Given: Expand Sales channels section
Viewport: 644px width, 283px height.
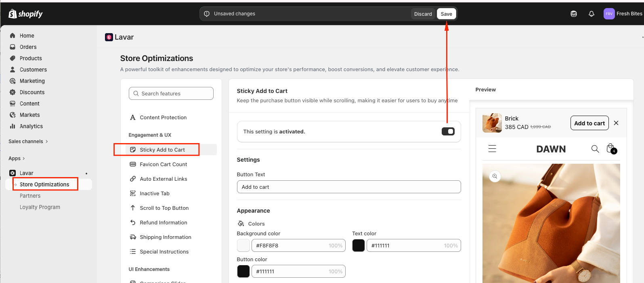Looking at the screenshot, I should click(x=28, y=141).
